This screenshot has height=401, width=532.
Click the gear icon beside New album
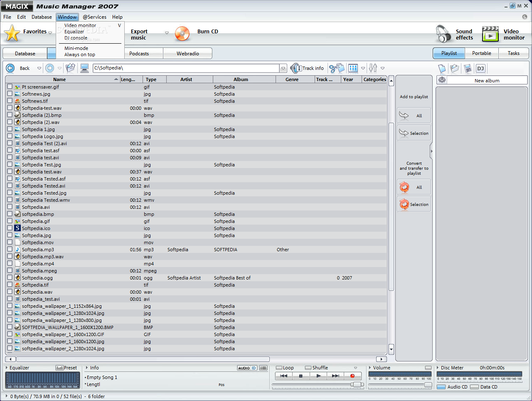coord(442,80)
